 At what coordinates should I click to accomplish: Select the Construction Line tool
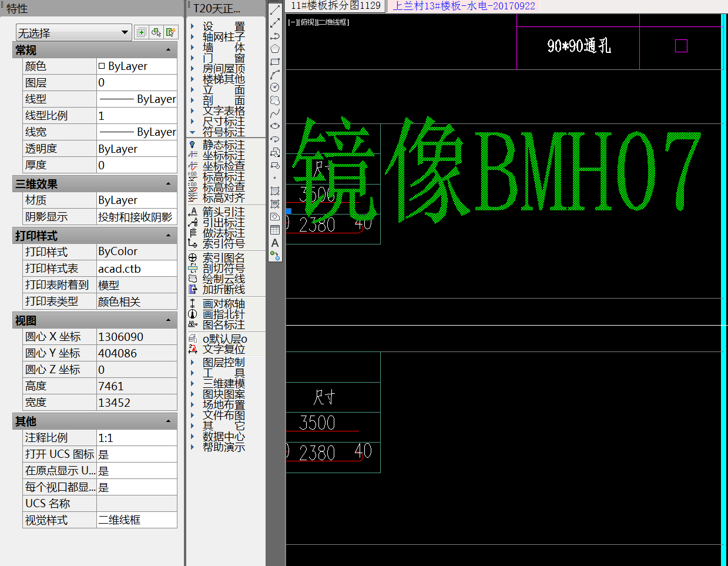[x=275, y=23]
